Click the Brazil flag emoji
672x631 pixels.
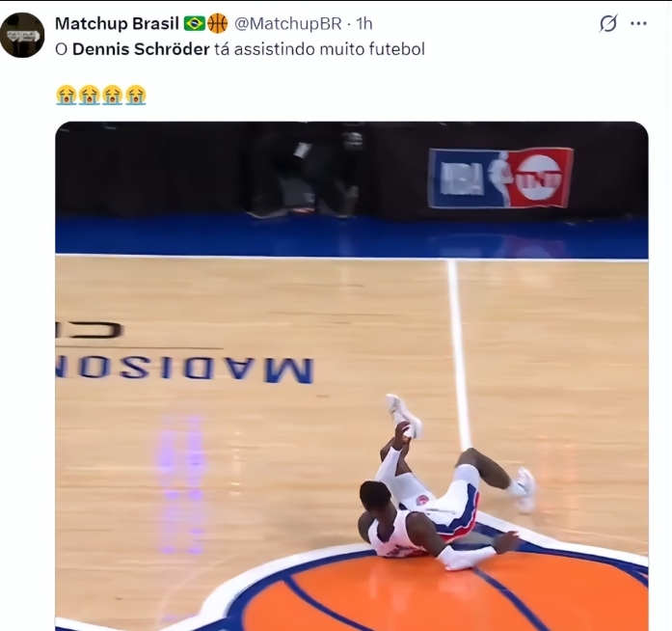pos(195,23)
